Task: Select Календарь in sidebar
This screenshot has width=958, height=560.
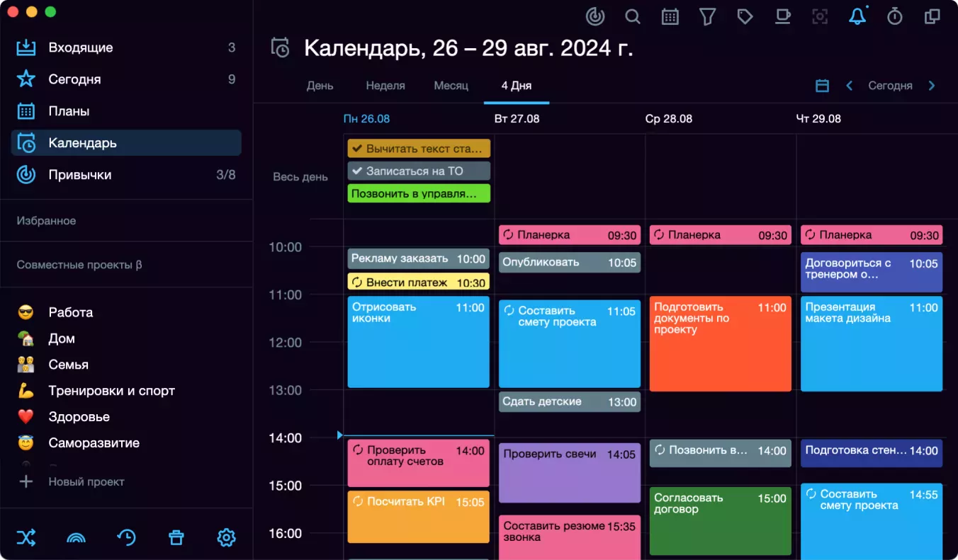Action: [126, 143]
